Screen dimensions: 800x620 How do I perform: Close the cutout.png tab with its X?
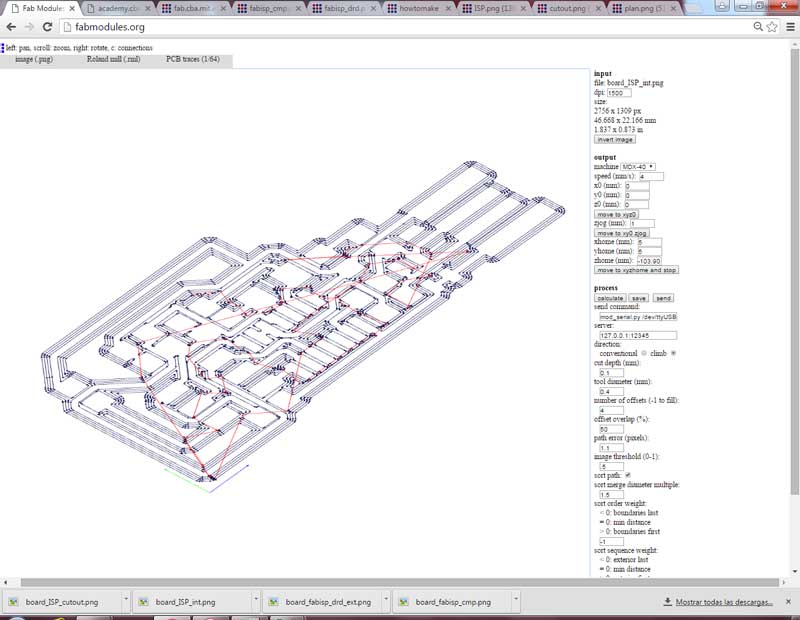pyautogui.click(x=598, y=9)
